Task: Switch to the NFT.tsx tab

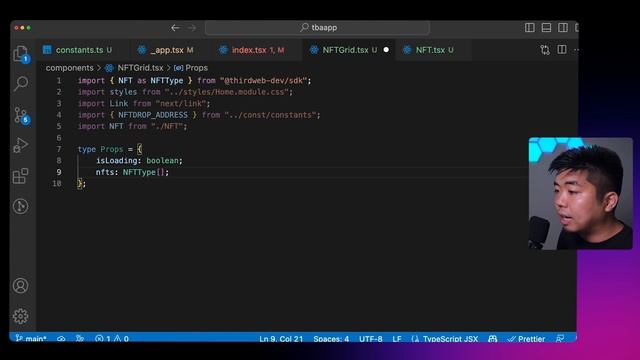Action: click(434, 50)
